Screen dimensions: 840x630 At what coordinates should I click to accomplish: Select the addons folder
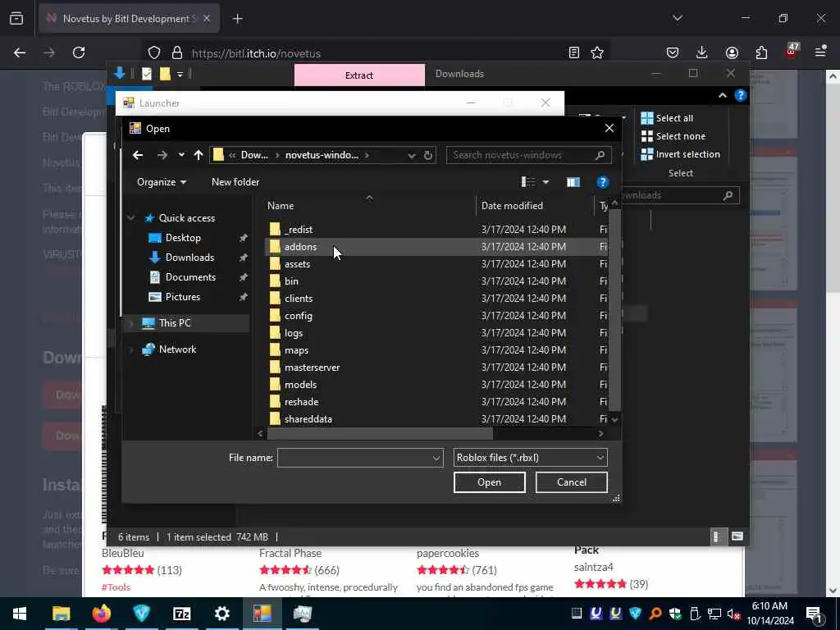[300, 247]
